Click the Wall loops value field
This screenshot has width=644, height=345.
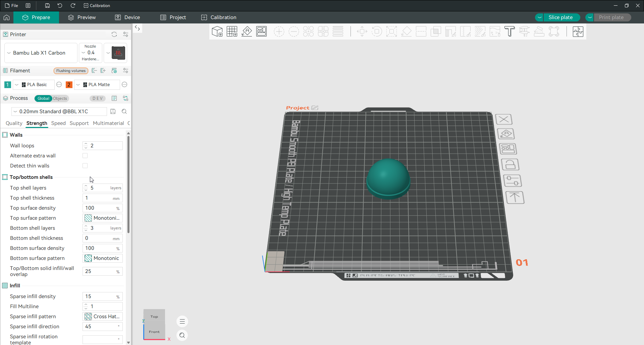pos(103,146)
